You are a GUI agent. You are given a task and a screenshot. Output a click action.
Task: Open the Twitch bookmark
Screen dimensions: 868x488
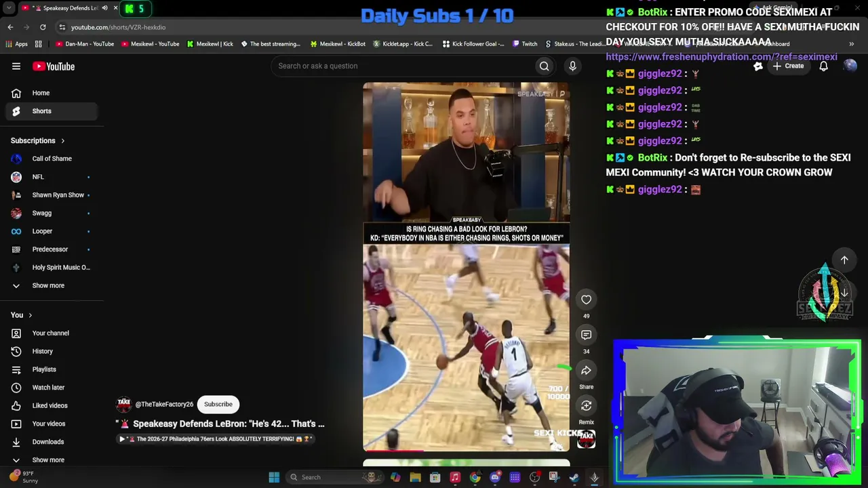(x=525, y=44)
